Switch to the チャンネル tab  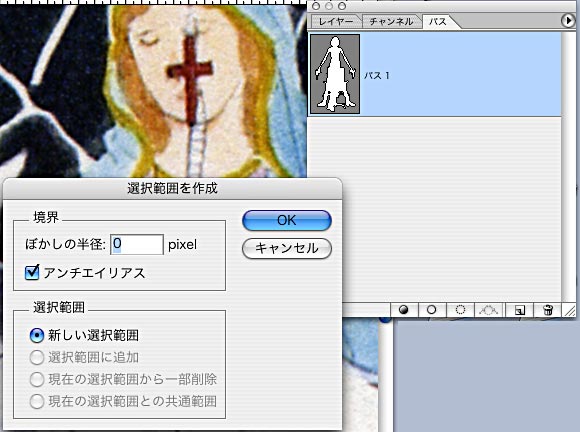pyautogui.click(x=391, y=21)
